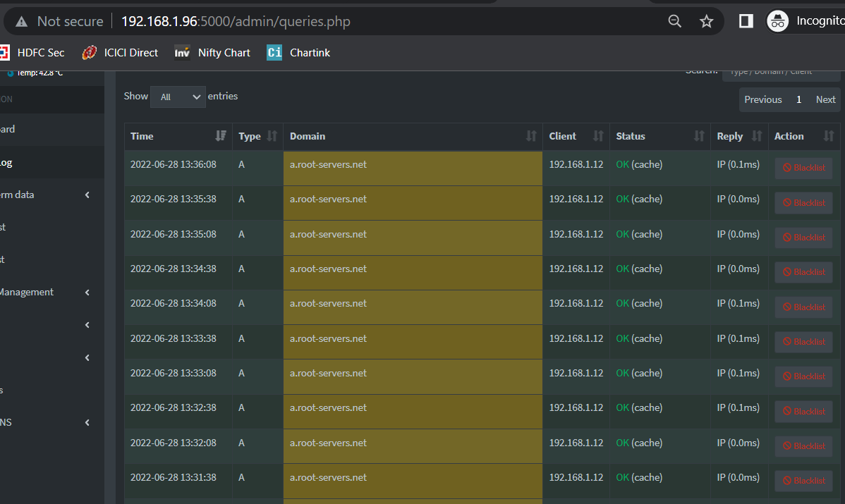Open ICICI Direct bookmark

[x=121, y=53]
